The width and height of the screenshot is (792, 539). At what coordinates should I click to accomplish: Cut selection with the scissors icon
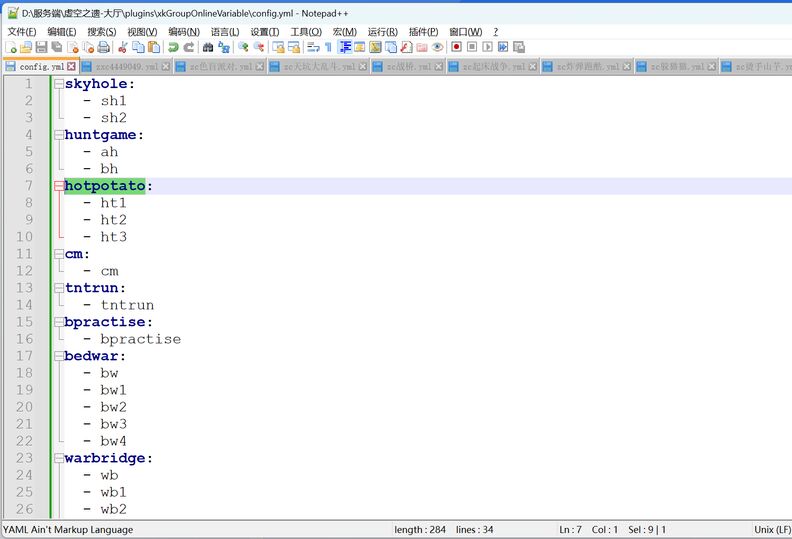(x=122, y=47)
